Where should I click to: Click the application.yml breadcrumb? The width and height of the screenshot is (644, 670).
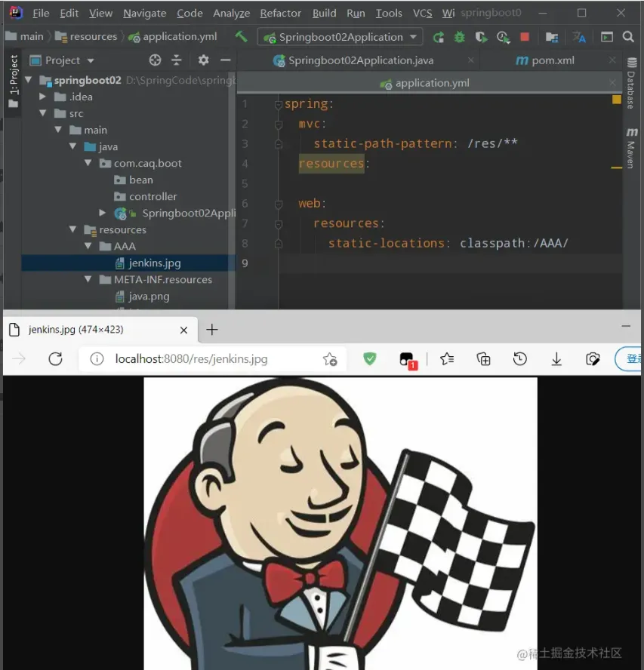[173, 37]
